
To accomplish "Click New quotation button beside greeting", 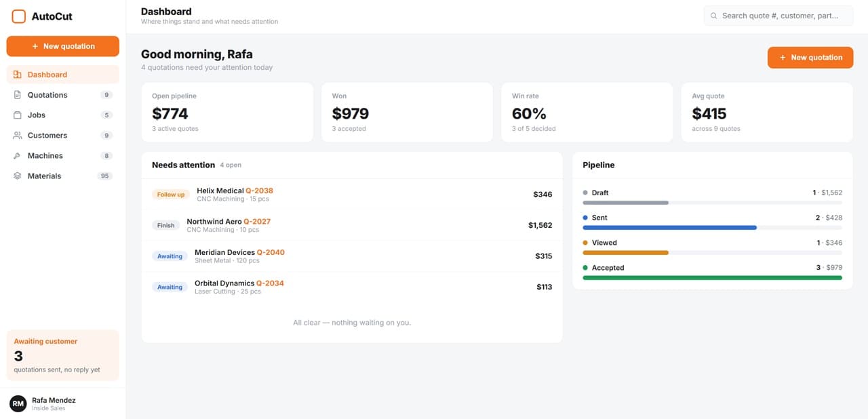I will (x=810, y=58).
